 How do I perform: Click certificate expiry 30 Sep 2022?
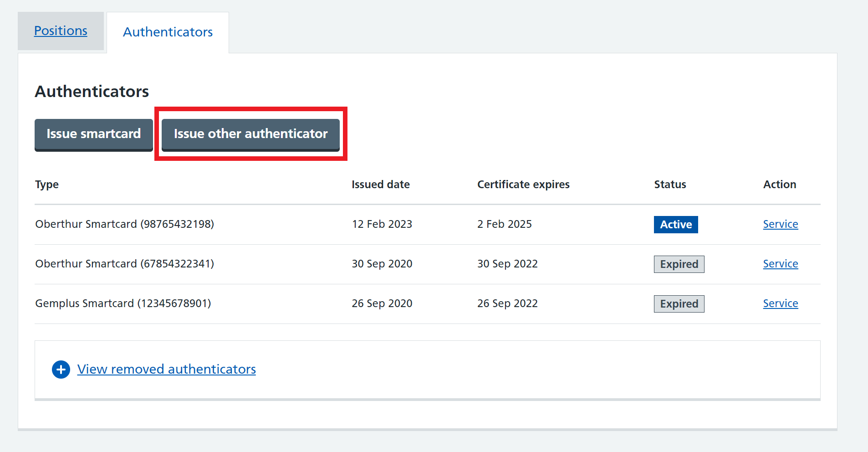coord(507,264)
